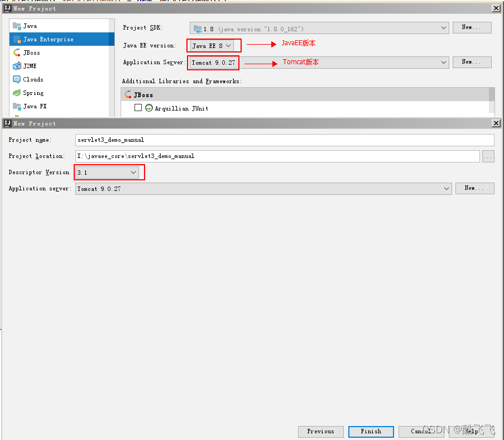The height and width of the screenshot is (440, 504).
Task: Open the upper Application Server dropdown
Action: [x=319, y=63]
